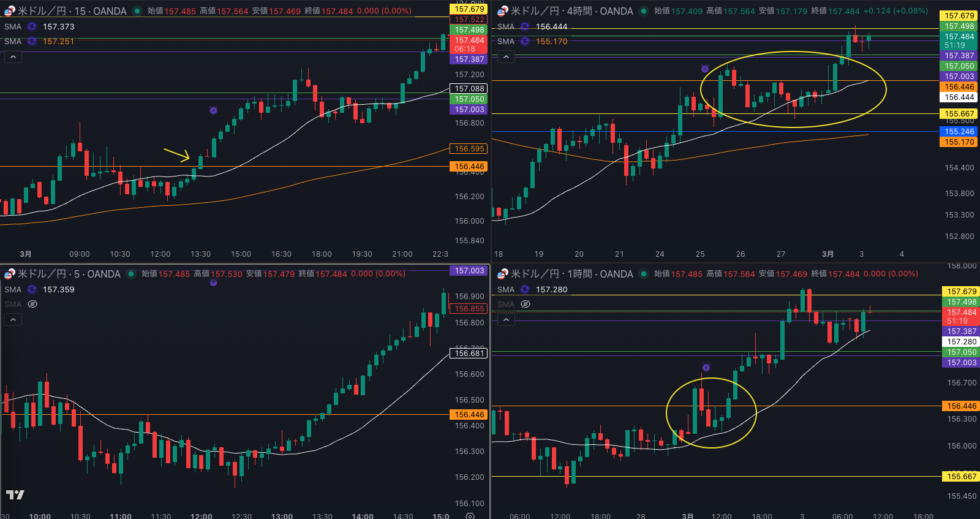Show the hidden SMA in the 5-minute chart
980x519 pixels.
click(x=32, y=305)
